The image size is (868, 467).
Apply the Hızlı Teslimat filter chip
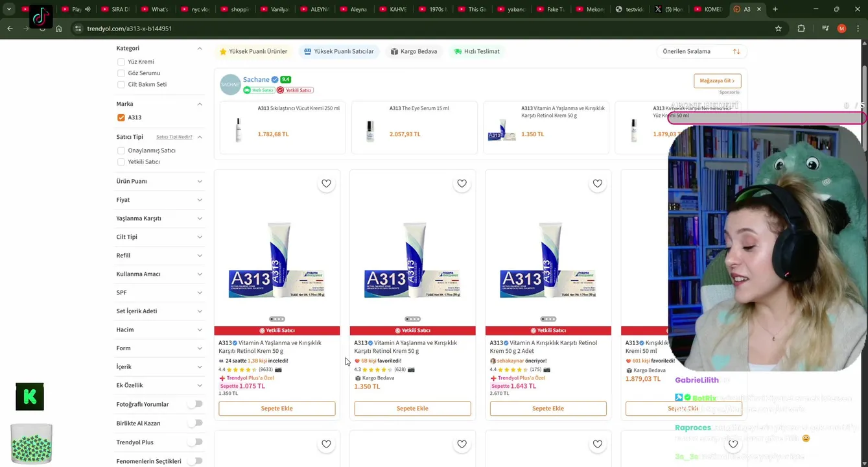click(x=476, y=51)
